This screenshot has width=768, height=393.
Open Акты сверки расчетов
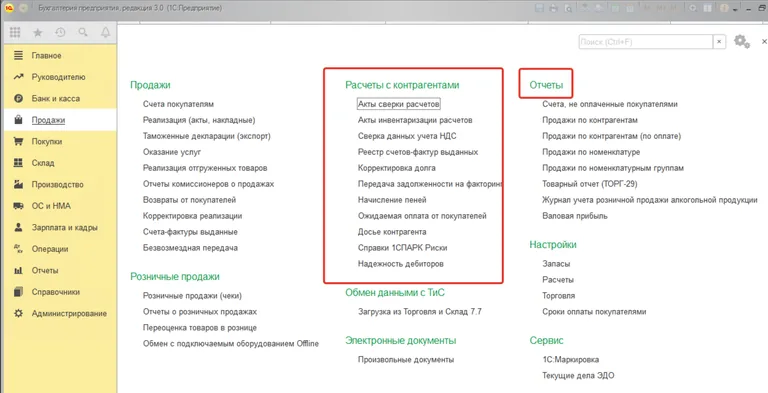pos(399,104)
